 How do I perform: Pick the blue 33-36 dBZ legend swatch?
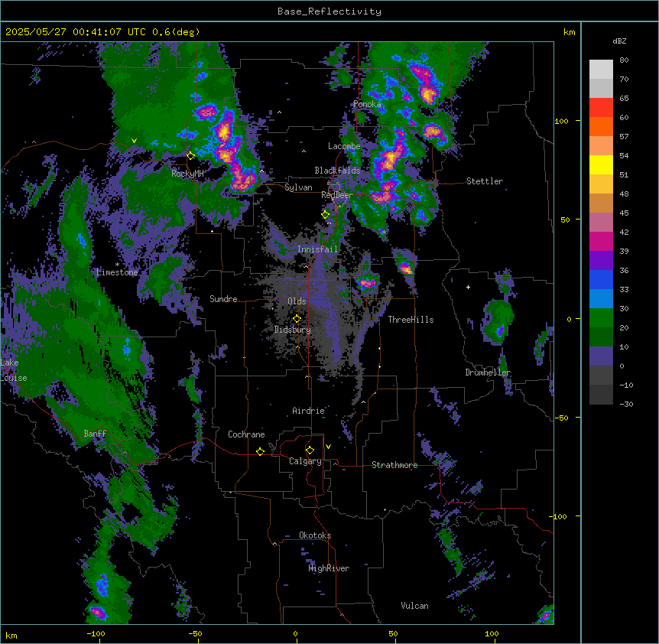[x=601, y=279]
